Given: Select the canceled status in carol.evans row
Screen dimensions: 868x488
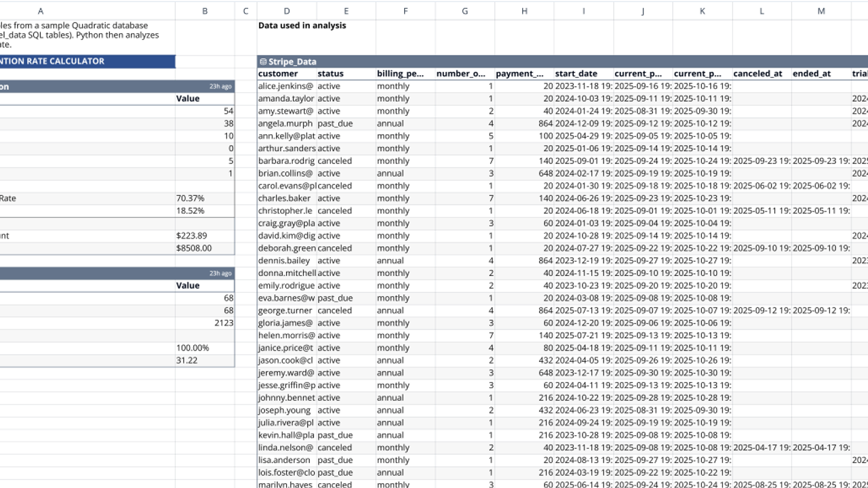Looking at the screenshot, I should pos(346,186).
